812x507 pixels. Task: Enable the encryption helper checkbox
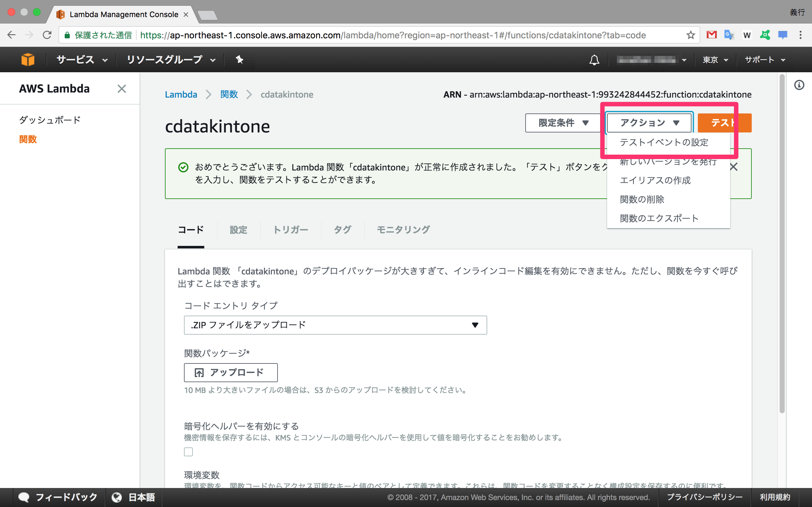pyautogui.click(x=189, y=452)
